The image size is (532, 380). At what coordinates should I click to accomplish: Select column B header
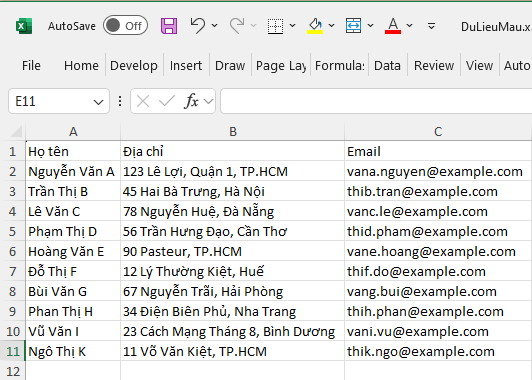coord(232,132)
